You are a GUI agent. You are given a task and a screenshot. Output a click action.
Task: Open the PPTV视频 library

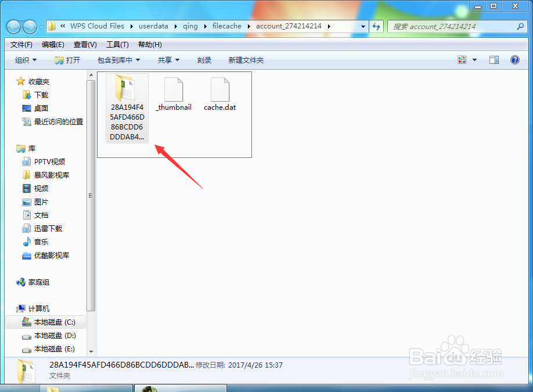(x=44, y=162)
